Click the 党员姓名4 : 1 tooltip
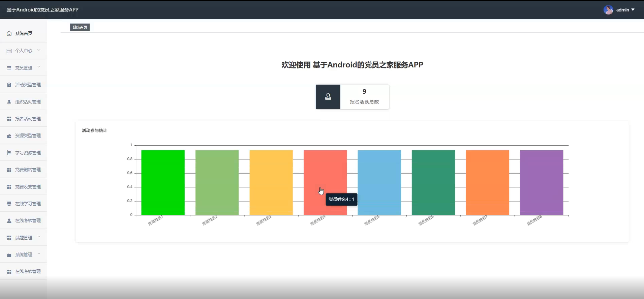The width and height of the screenshot is (644, 299). 341,199
